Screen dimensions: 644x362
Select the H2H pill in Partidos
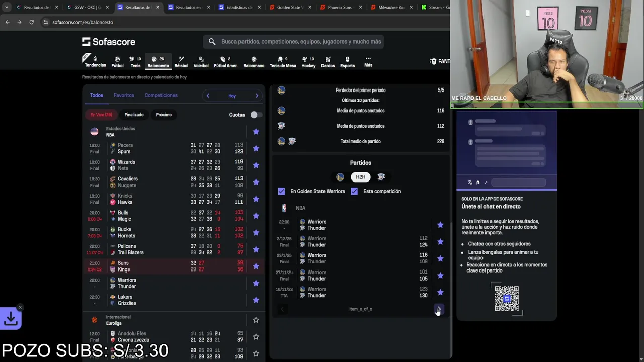coord(361,177)
